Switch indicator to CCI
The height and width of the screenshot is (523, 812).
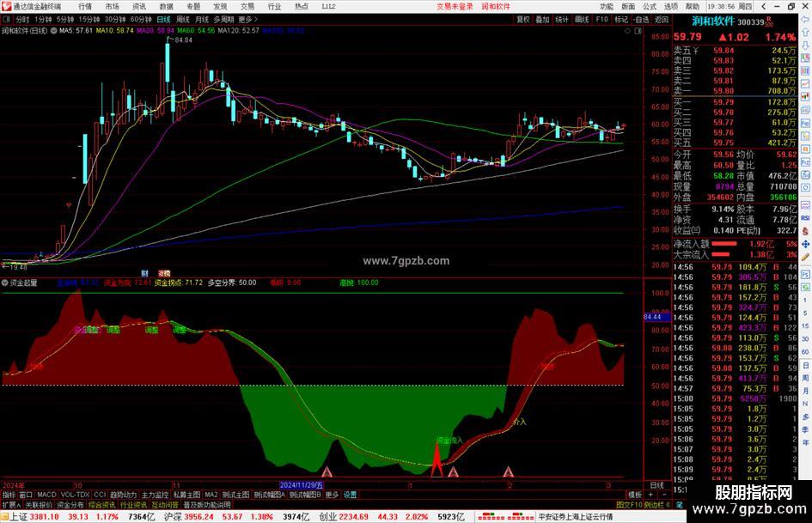[x=100, y=495]
